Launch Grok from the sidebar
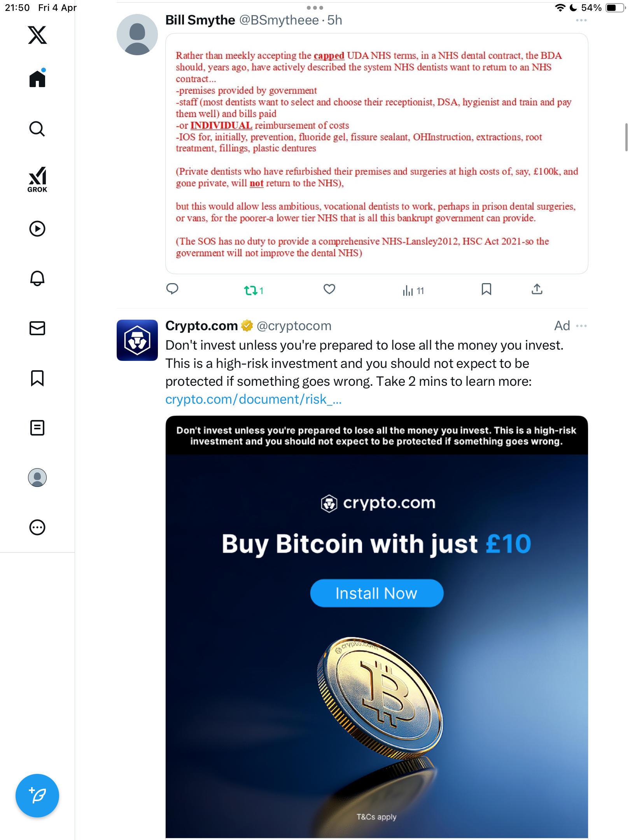Viewport: 630px width, 840px height. click(37, 180)
